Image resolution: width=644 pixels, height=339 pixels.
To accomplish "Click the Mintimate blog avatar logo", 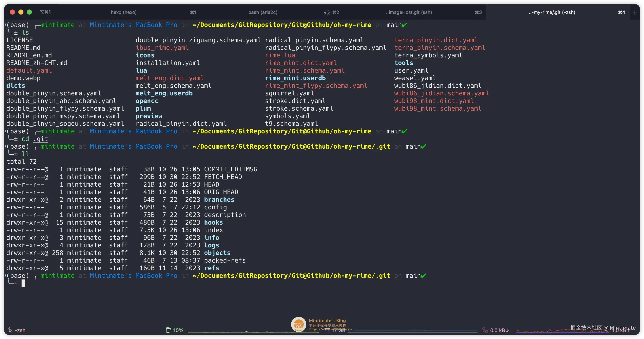I will tap(299, 324).
